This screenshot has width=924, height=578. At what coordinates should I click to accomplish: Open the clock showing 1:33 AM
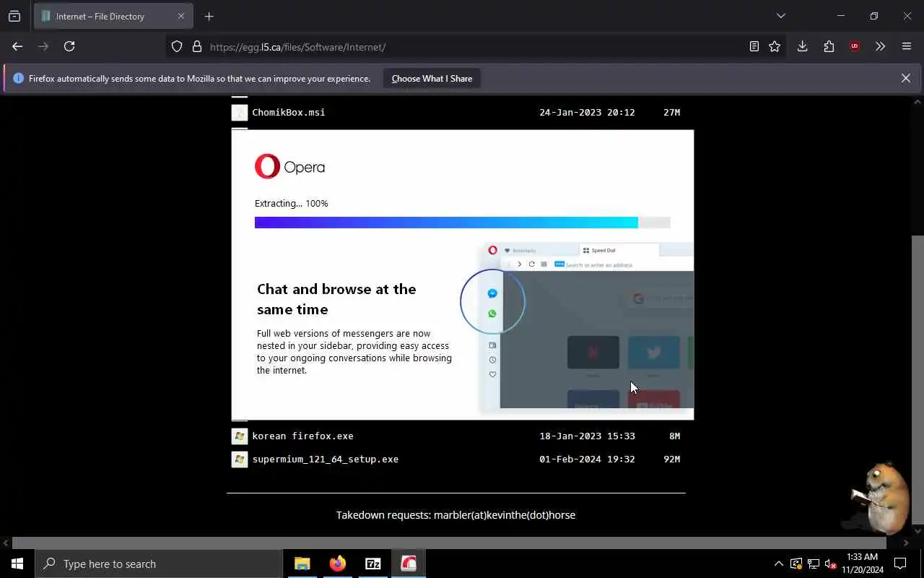coord(862,564)
